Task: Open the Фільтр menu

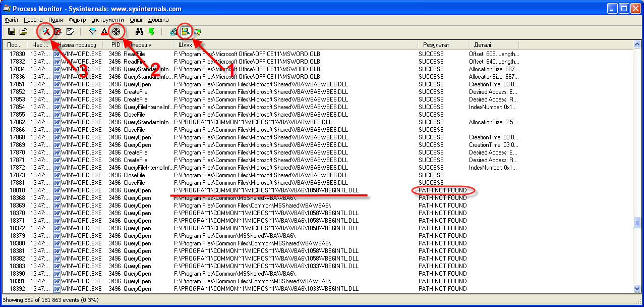Action: pos(77,20)
